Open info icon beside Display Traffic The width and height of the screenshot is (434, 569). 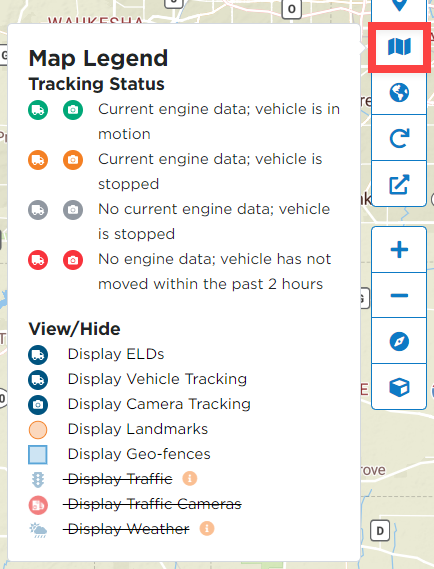pyautogui.click(x=190, y=479)
